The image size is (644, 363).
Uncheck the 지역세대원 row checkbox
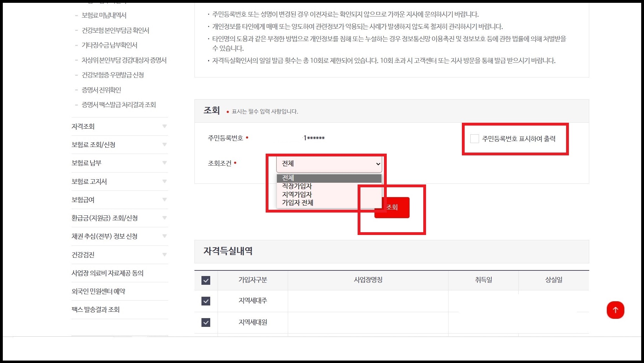pyautogui.click(x=206, y=322)
